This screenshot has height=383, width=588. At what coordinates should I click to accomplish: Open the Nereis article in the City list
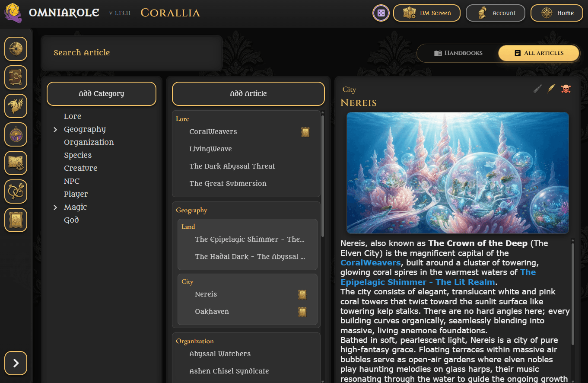click(206, 294)
